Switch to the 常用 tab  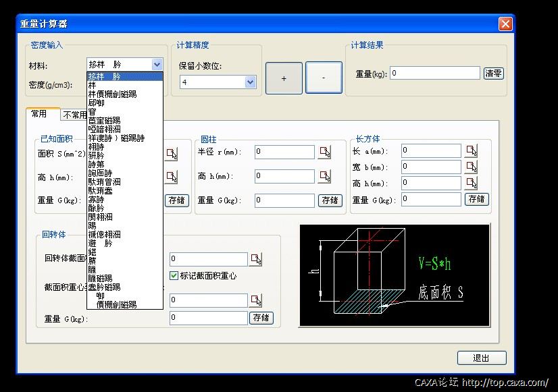coord(39,114)
